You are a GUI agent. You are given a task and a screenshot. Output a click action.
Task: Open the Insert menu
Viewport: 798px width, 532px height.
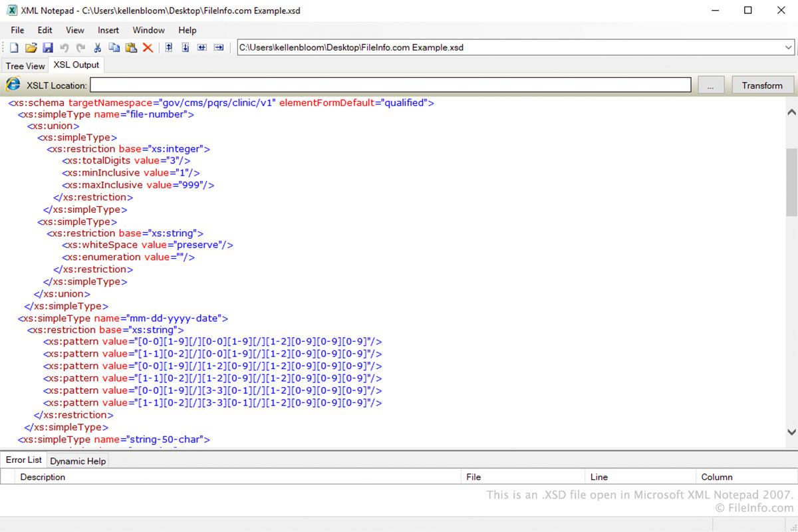(108, 30)
